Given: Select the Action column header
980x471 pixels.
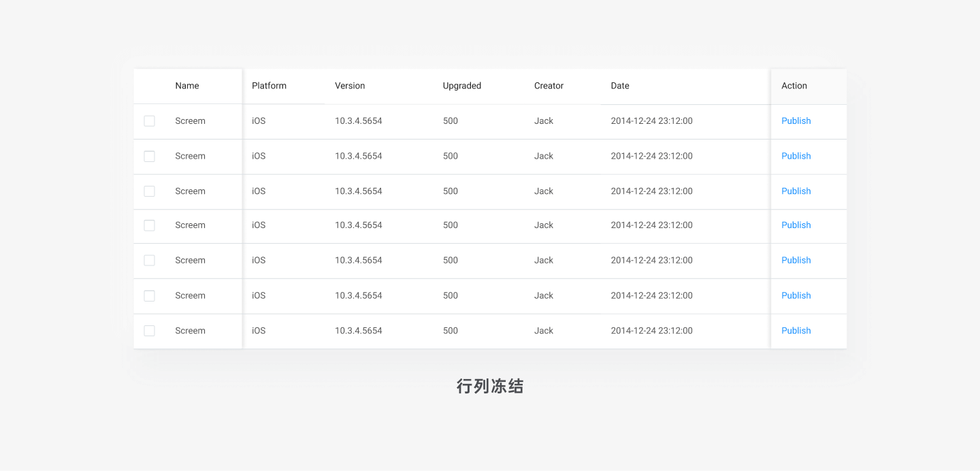Looking at the screenshot, I should tap(794, 86).
